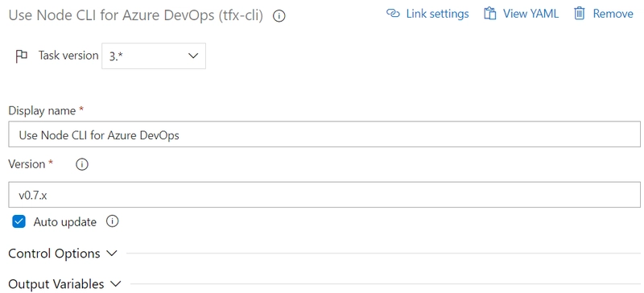Image resolution: width=644 pixels, height=293 pixels.
Task: Show the info icon beside Auto update
Action: [112, 221]
